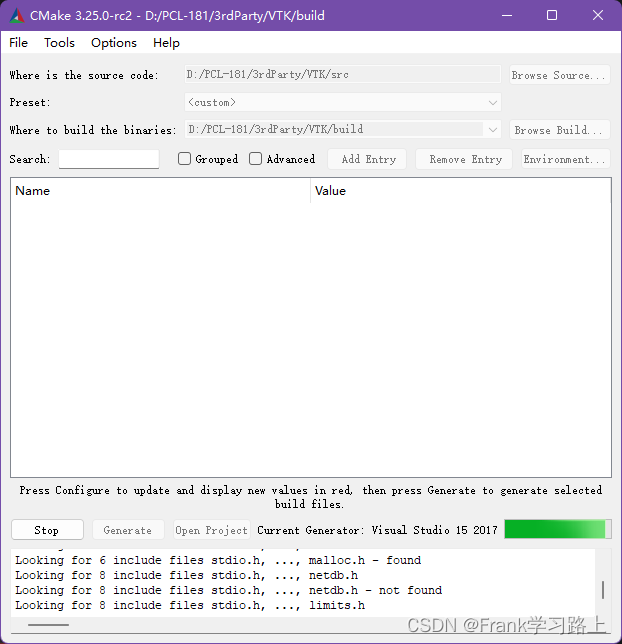Minimize the CMake window

click(507, 16)
